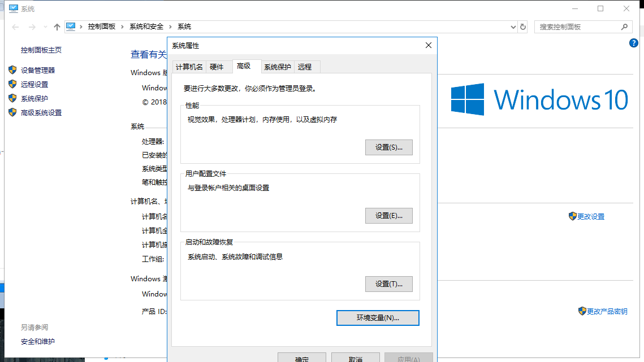Go up one level arrow
This screenshot has height=362, width=644.
57,27
